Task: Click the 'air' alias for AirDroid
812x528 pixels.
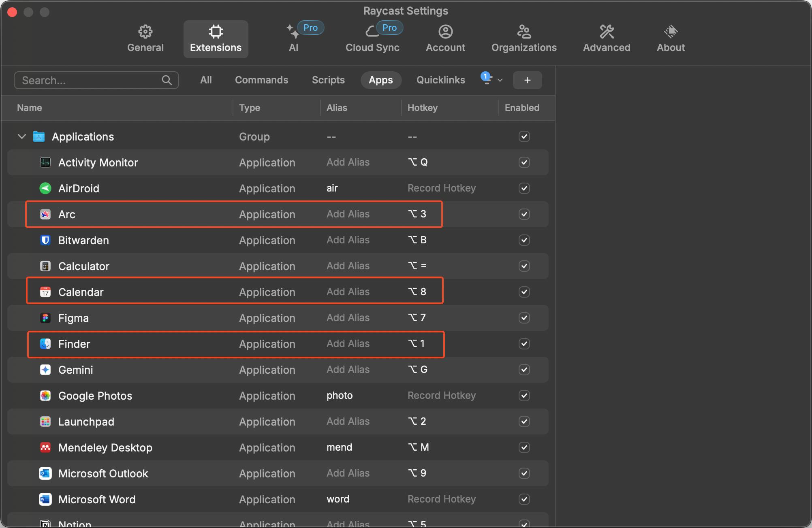Action: click(x=332, y=188)
